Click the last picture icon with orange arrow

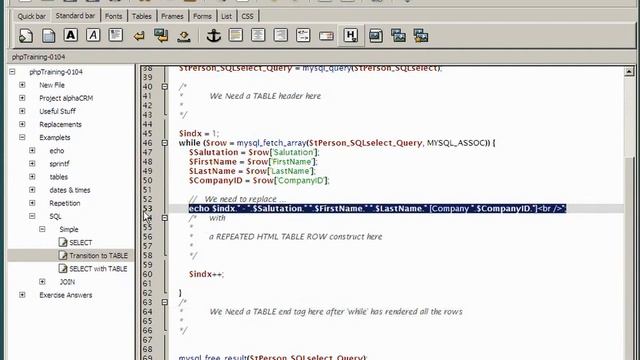click(x=420, y=36)
